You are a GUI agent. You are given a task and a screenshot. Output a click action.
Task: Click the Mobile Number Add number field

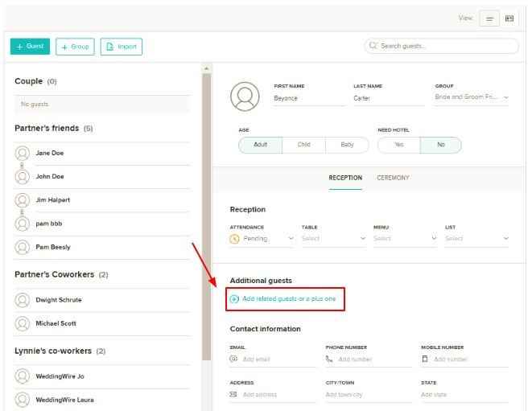tap(464, 359)
